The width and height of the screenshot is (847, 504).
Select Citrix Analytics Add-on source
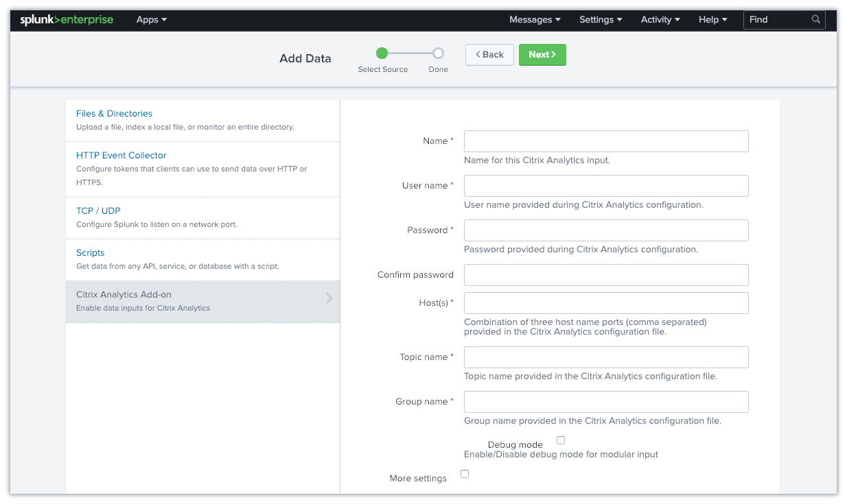202,302
